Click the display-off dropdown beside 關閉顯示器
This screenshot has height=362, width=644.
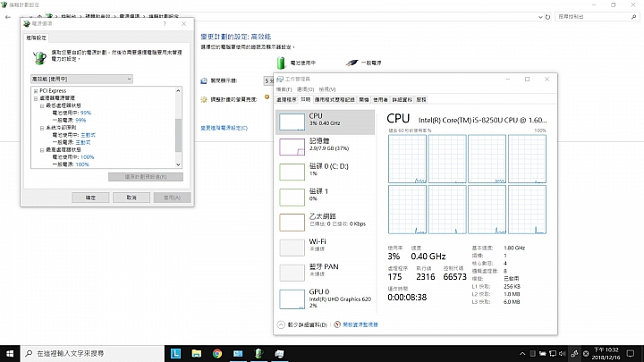click(x=268, y=80)
